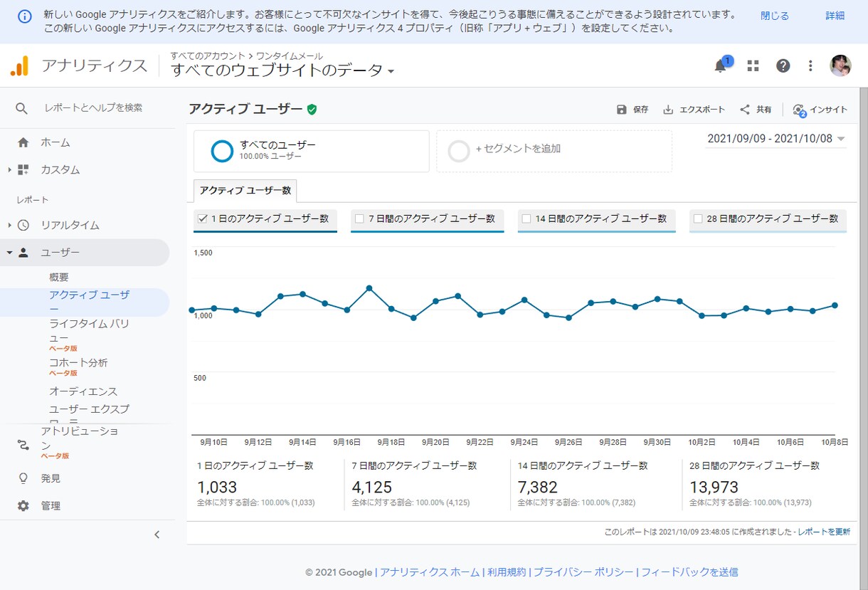Open the Google apps grid
868x590 pixels.
click(753, 65)
